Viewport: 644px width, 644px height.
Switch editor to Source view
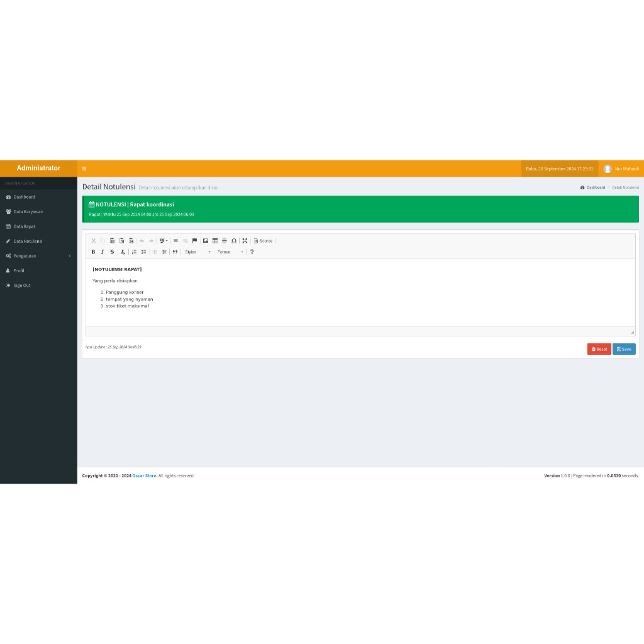coord(264,241)
